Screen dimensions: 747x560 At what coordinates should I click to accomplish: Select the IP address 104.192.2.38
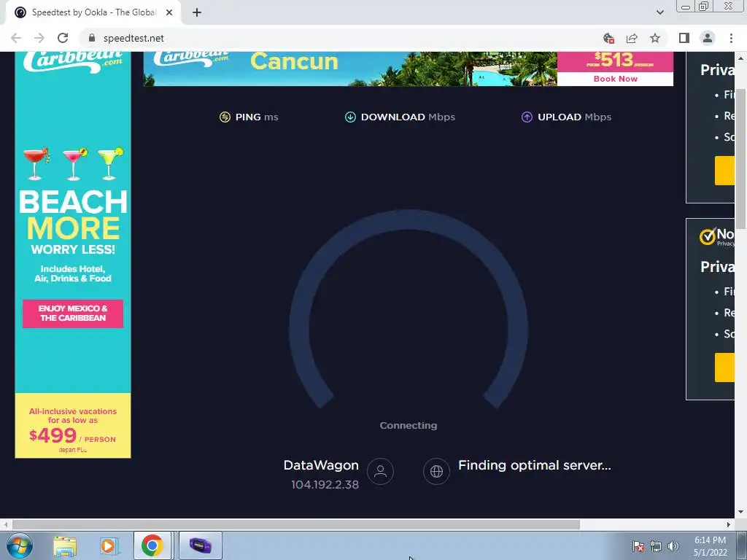click(325, 485)
